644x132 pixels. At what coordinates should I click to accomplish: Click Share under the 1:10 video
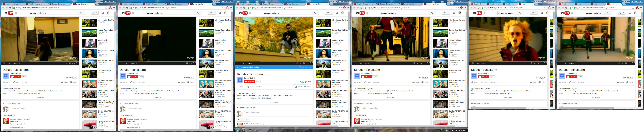pyautogui.click(x=250, y=87)
